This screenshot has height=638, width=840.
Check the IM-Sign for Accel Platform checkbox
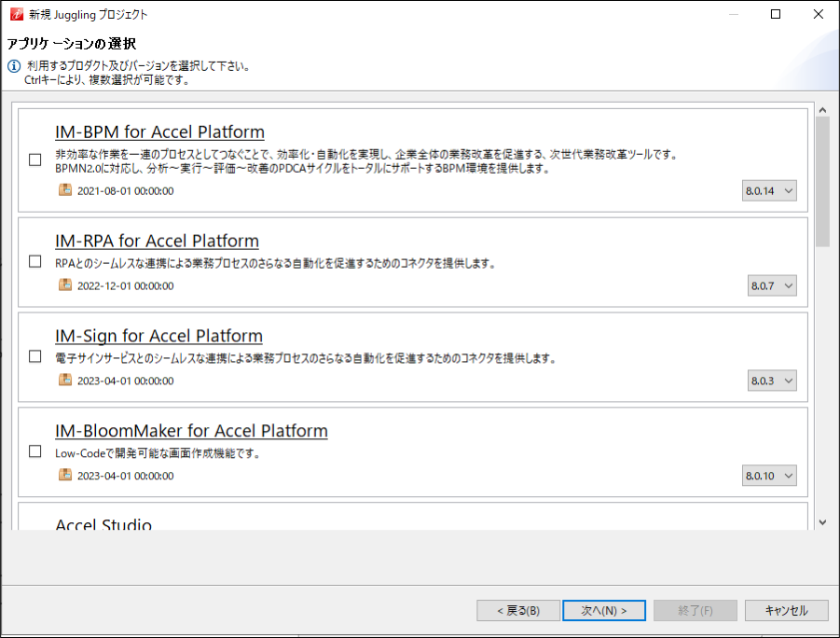pyautogui.click(x=35, y=356)
